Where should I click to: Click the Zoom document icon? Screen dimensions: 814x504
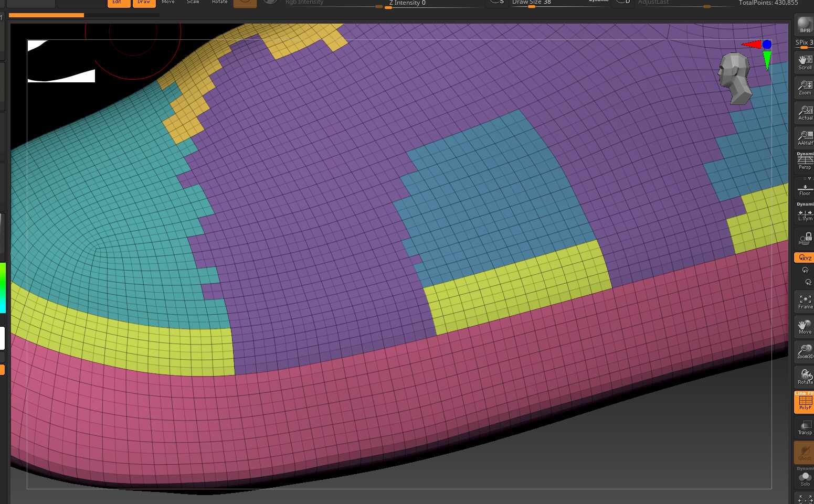pyautogui.click(x=804, y=87)
